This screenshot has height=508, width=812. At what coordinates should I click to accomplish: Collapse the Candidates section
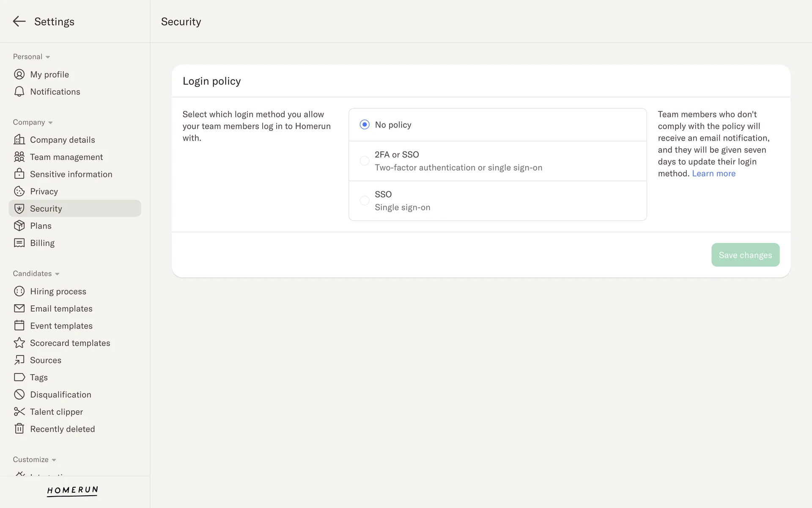57,274
